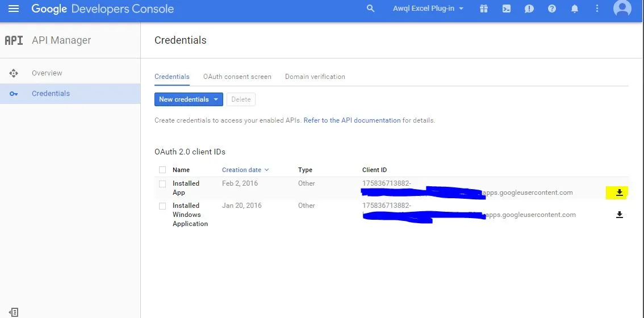644x318 pixels.
Task: Collapse the sidebar with bottom-left icon
Action: [x=14, y=312]
